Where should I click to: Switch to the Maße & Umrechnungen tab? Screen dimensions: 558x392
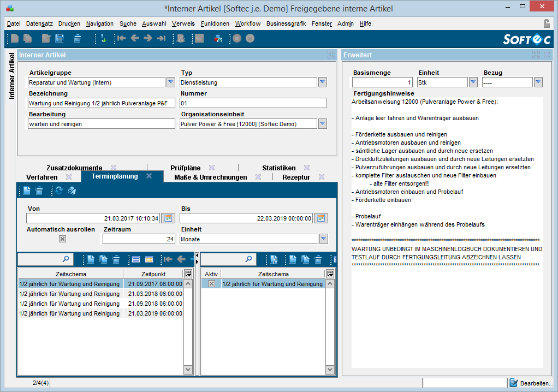210,177
